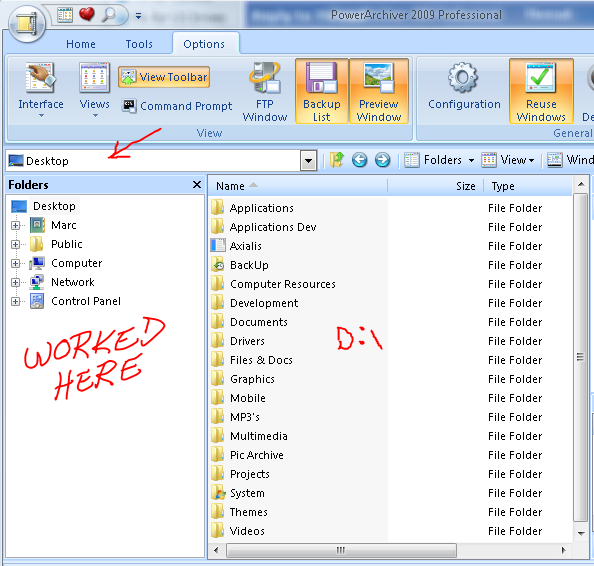Select the Applications Dev folder
The width and height of the screenshot is (594, 566).
(x=273, y=227)
